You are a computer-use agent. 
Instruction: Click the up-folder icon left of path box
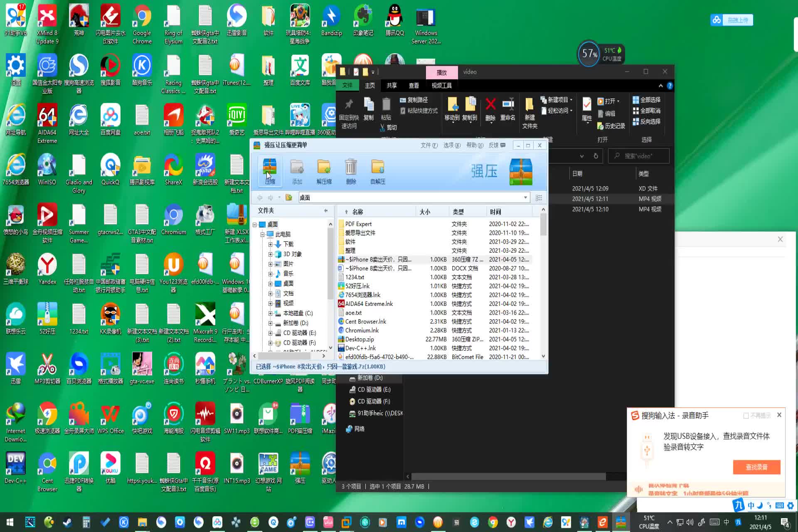(289, 198)
